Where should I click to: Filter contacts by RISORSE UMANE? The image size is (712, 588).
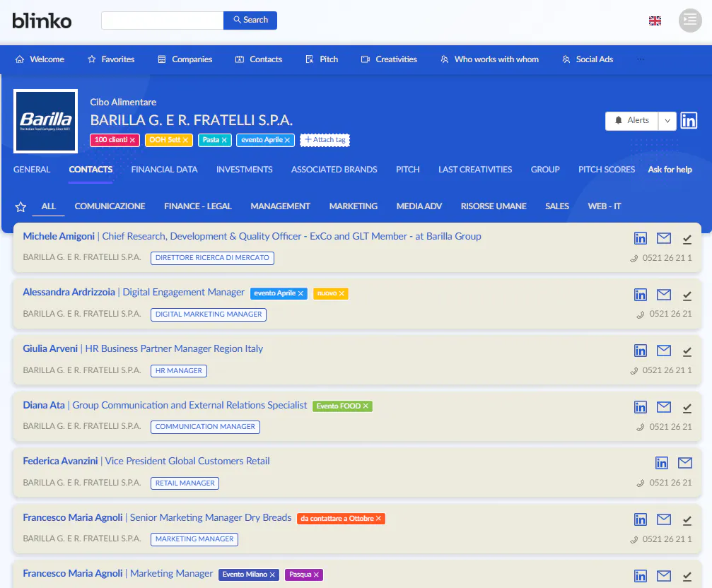pyautogui.click(x=494, y=206)
